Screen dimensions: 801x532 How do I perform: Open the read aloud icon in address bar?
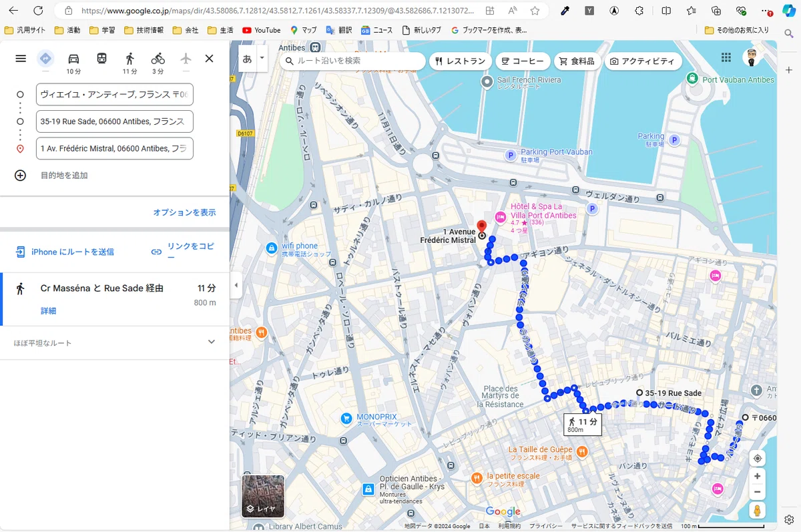click(512, 11)
